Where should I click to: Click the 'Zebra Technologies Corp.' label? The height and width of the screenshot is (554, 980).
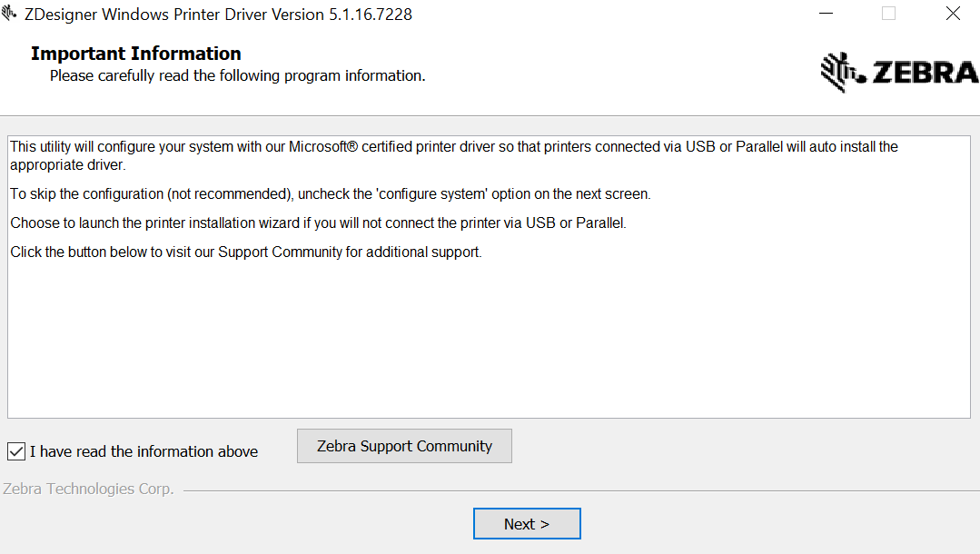88,489
